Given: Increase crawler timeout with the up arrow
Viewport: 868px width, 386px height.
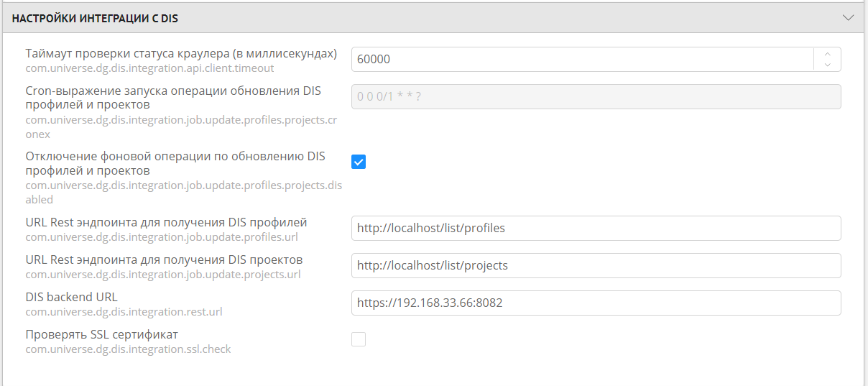Looking at the screenshot, I should (x=827, y=54).
